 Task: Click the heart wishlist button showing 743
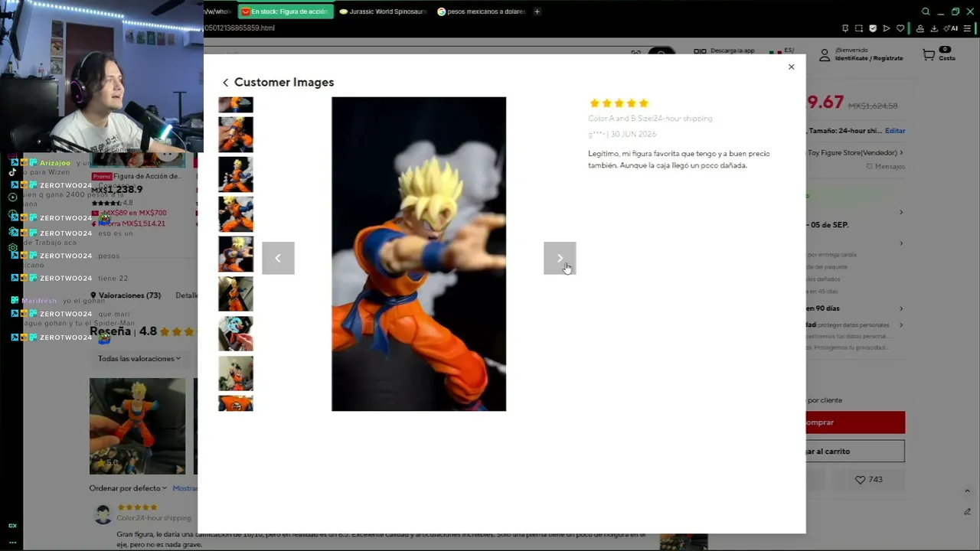pyautogui.click(x=869, y=480)
